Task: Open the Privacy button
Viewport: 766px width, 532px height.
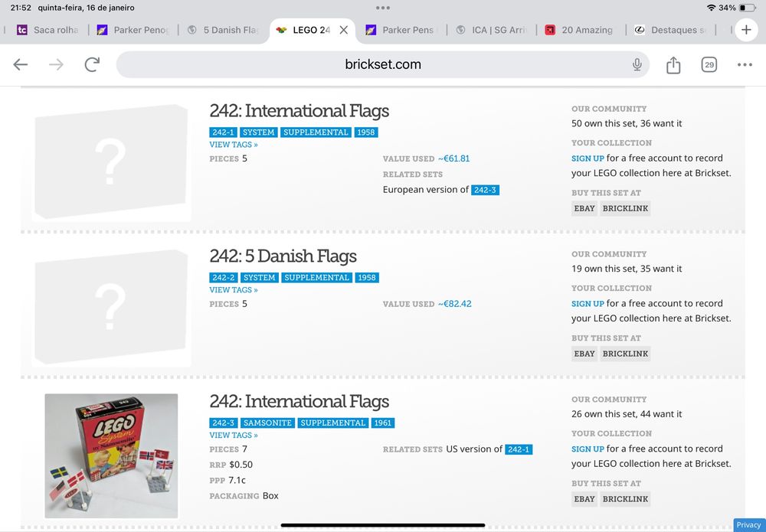Action: (748, 524)
